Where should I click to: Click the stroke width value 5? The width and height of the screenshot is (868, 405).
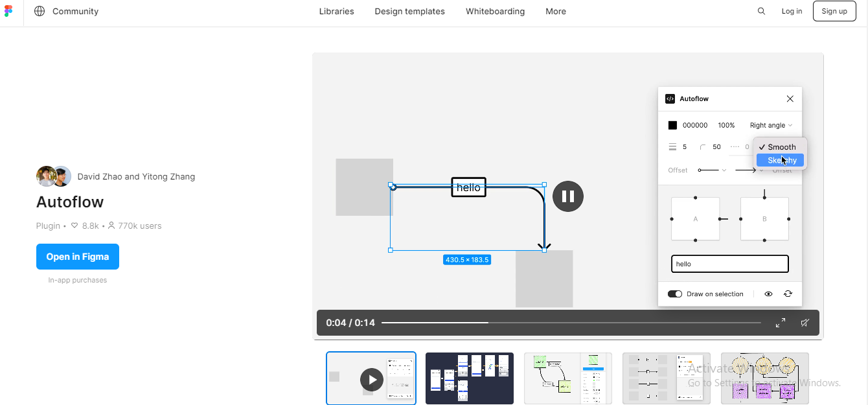(x=685, y=147)
